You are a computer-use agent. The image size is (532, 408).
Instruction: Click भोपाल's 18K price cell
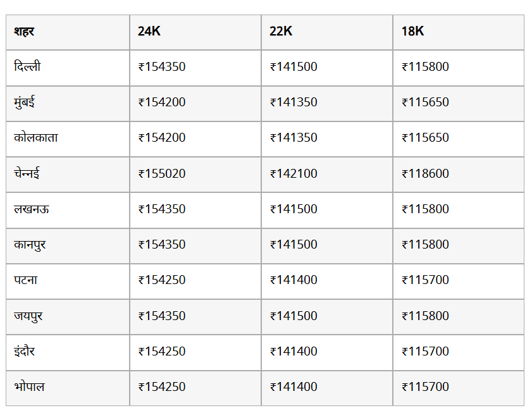pyautogui.click(x=425, y=386)
